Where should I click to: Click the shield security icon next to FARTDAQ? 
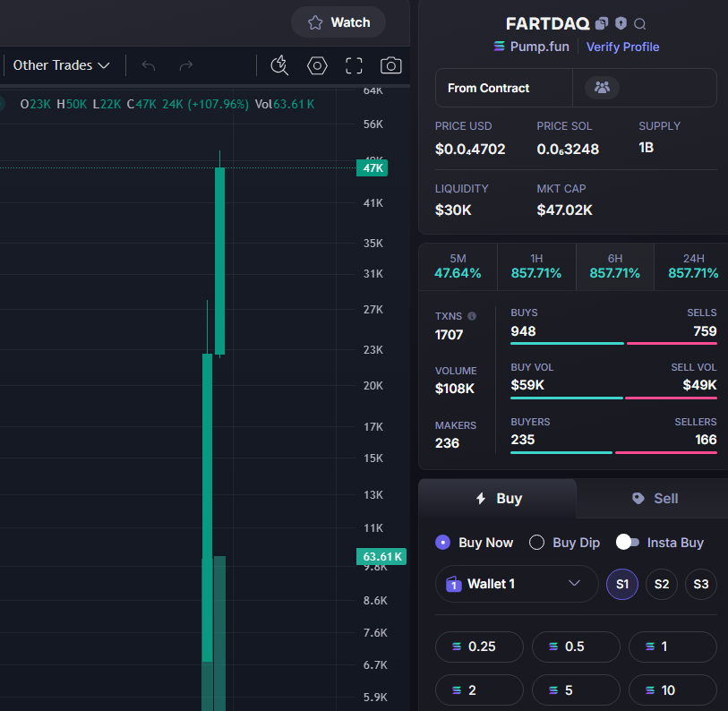click(x=621, y=23)
